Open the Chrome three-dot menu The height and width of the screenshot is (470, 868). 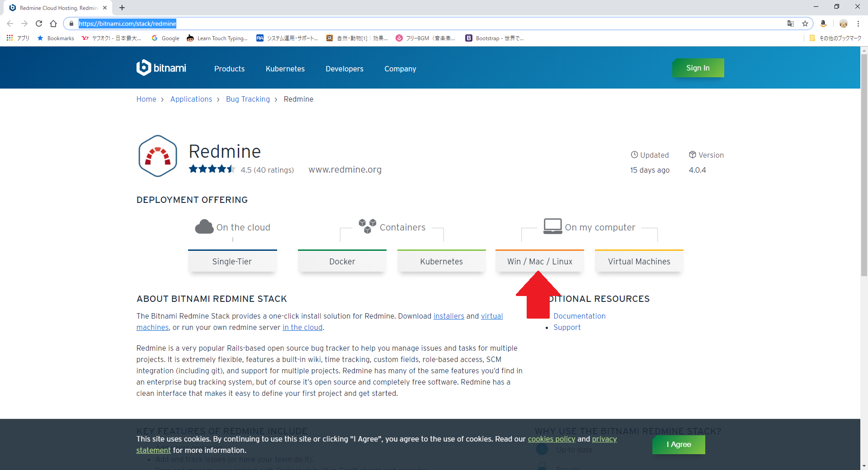(859, 23)
